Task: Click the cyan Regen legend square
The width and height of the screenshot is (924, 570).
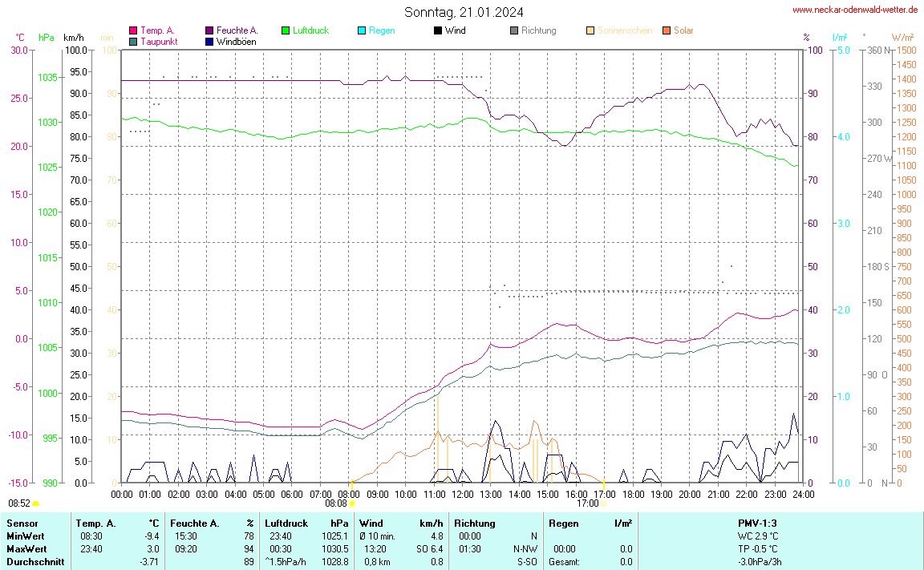Action: tap(362, 30)
